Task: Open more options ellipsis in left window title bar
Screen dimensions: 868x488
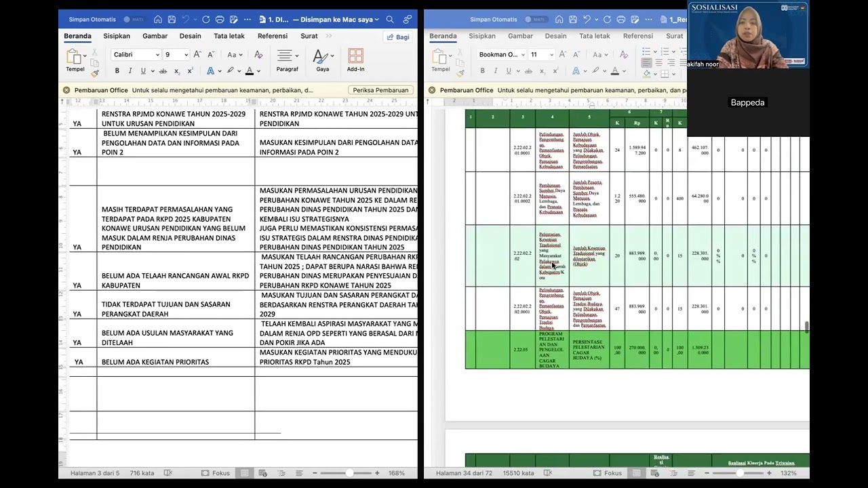Action: tap(248, 20)
